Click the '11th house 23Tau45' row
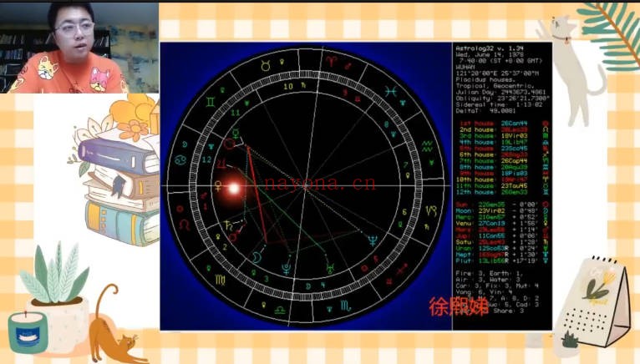Image resolution: width=640 pixels, height=364 pixels. [x=504, y=185]
